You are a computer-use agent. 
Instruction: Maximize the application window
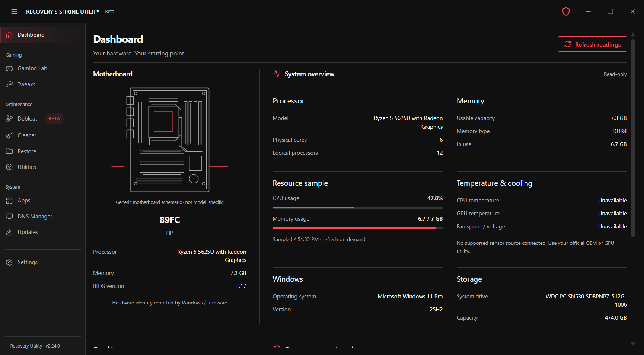pos(610,12)
